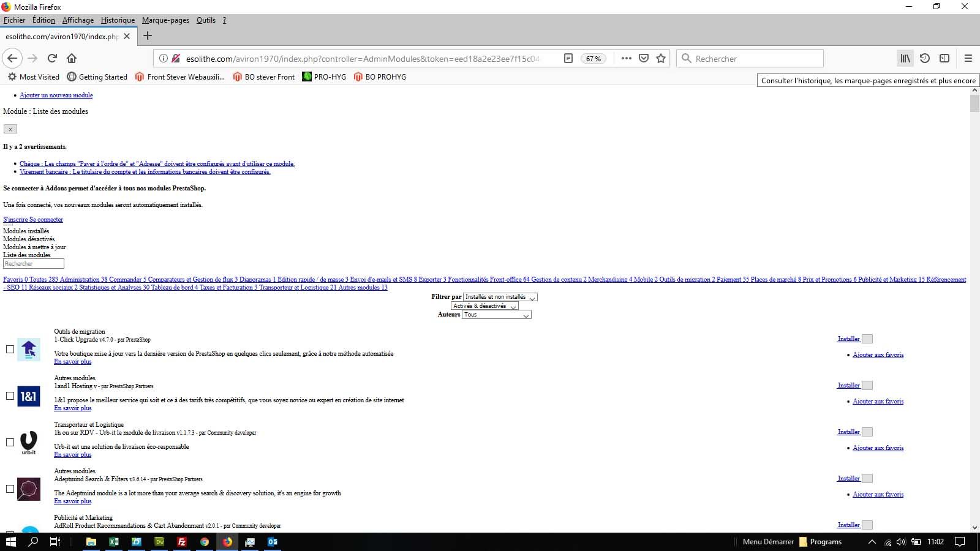Image resolution: width=980 pixels, height=551 pixels.
Task: Click the 'Se connecter' link
Action: [46, 220]
